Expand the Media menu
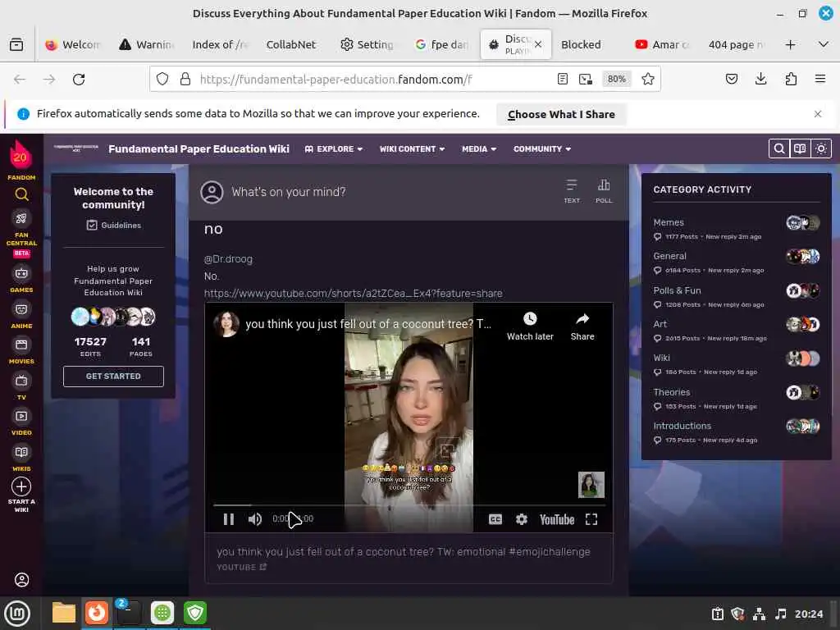840x630 pixels. pos(479,149)
